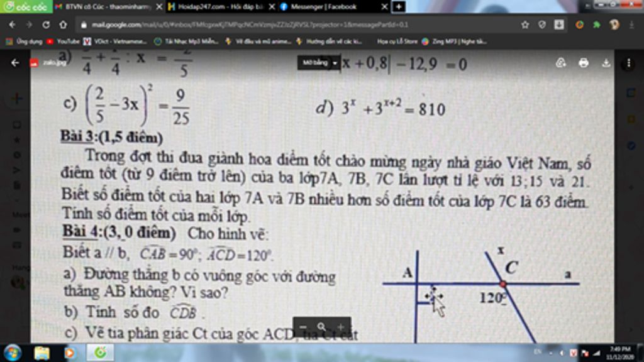Switch to the BTVN cô Cúc Gmail tab
This screenshot has width=644, height=362.
109,6
